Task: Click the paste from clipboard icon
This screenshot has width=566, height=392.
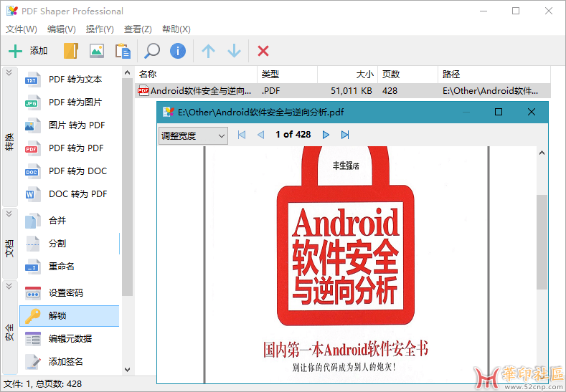Action: 123,51
